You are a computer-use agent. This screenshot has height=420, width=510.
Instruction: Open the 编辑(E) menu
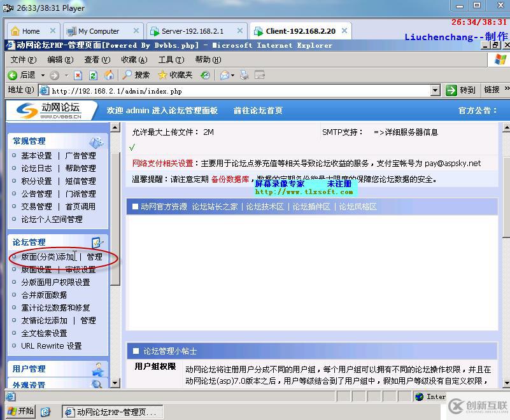pyautogui.click(x=60, y=60)
